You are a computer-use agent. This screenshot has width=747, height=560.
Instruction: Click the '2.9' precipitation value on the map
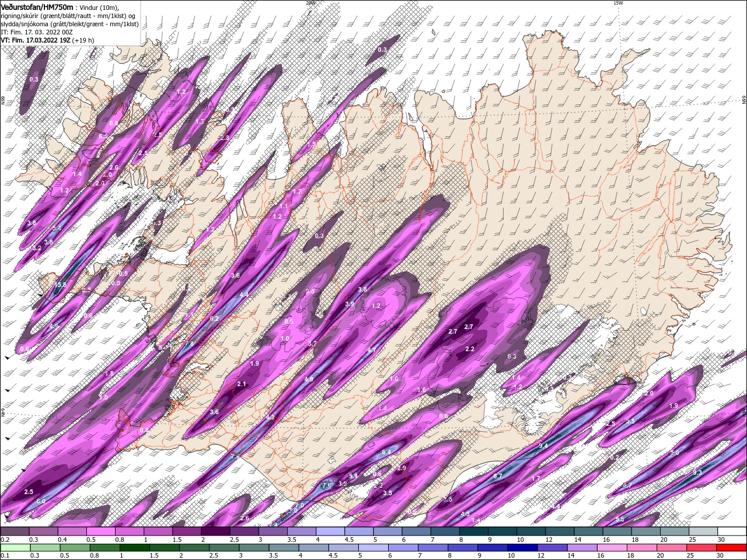[402, 468]
